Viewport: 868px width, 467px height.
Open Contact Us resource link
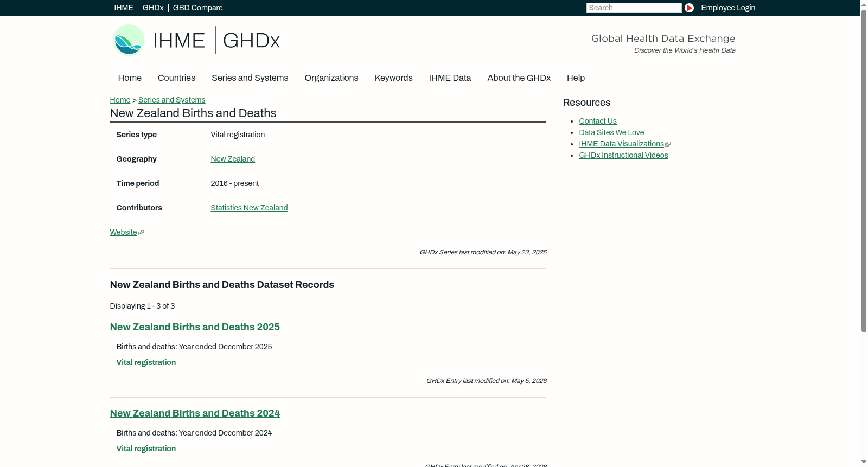598,121
